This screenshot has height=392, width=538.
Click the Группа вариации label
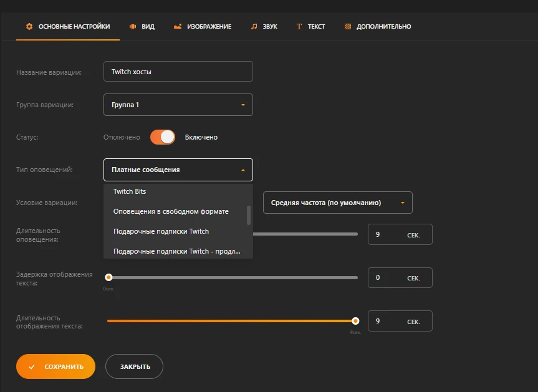tap(45, 105)
